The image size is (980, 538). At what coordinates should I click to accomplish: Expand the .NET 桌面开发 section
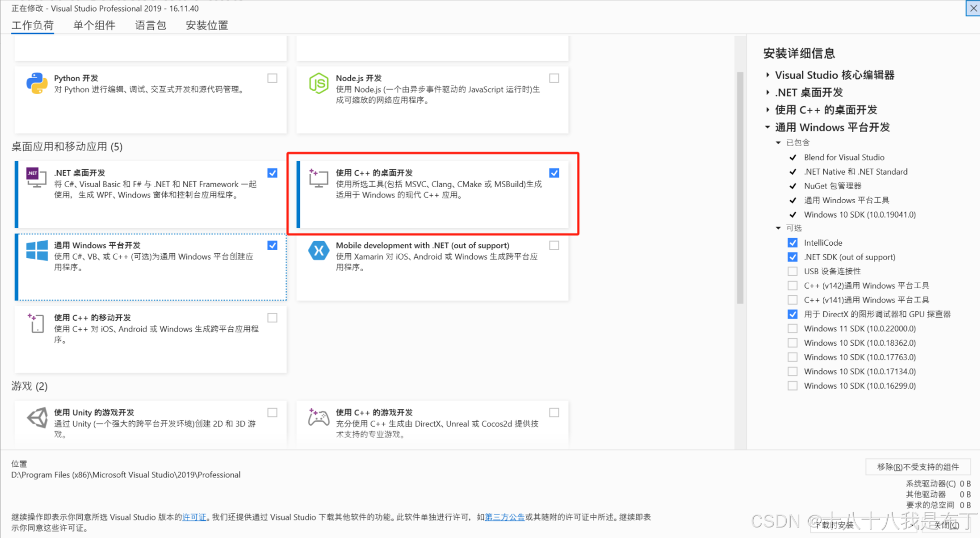click(768, 92)
